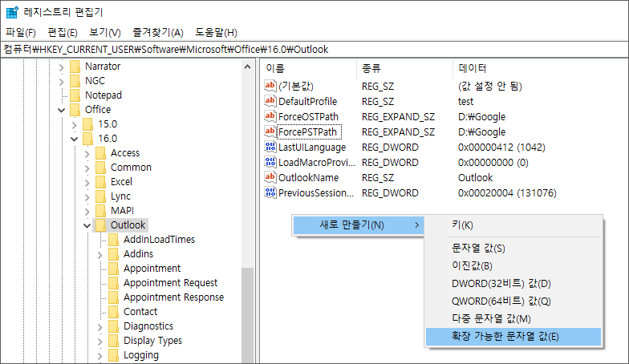Click the string icon next to ForcePSTPath

coord(270,131)
